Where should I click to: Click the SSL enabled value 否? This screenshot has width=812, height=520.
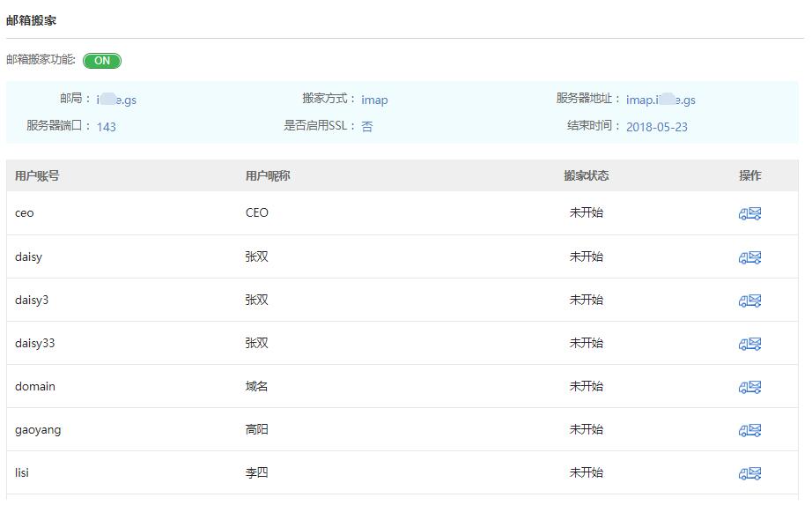tap(367, 127)
